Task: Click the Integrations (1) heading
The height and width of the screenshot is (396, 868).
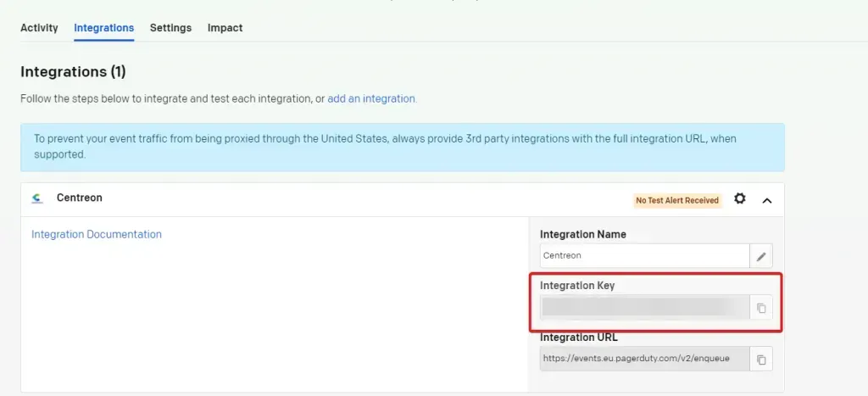Action: point(73,71)
